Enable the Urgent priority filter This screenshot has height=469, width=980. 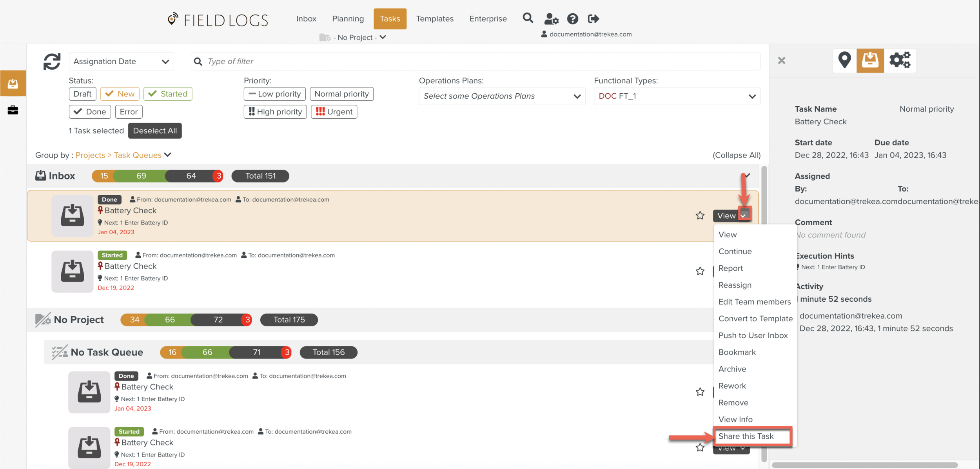(334, 112)
